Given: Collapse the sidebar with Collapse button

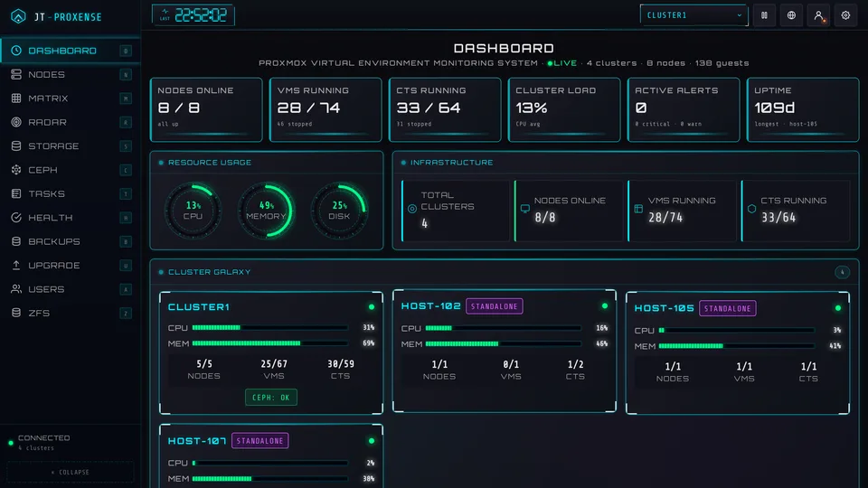Looking at the screenshot, I should click(x=70, y=472).
